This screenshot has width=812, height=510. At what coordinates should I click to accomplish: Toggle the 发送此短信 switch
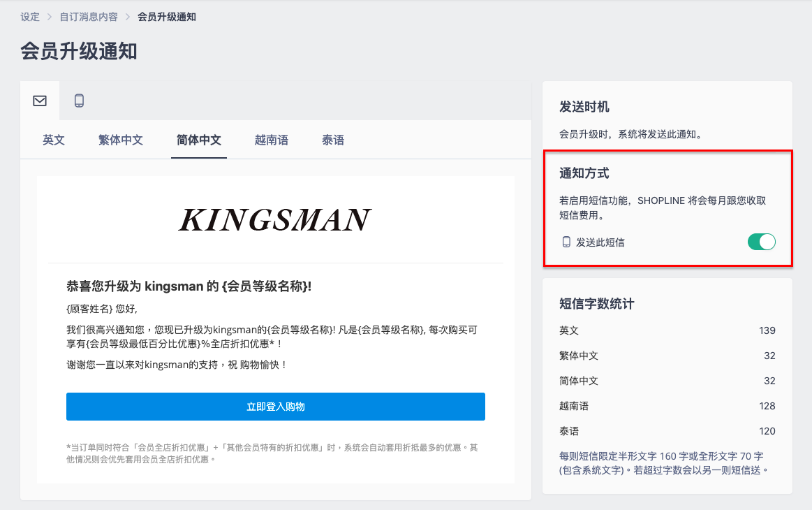click(x=761, y=242)
